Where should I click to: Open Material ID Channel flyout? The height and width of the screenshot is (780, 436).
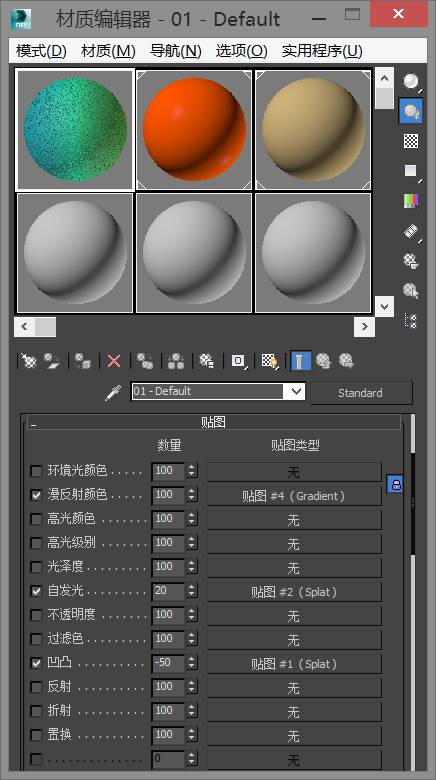[x=238, y=361]
